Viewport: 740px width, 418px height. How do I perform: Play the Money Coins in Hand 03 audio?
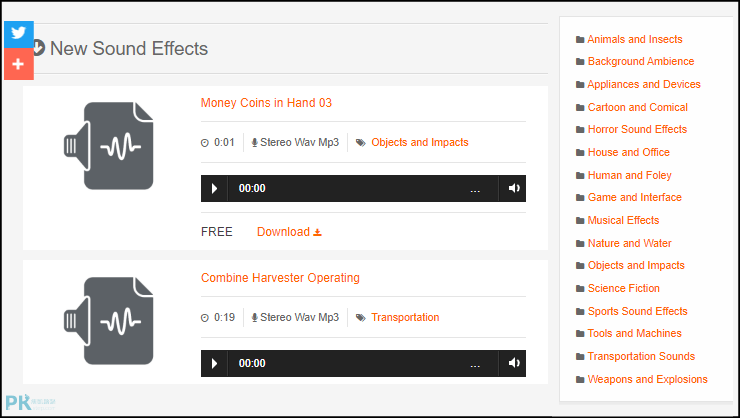tap(214, 189)
